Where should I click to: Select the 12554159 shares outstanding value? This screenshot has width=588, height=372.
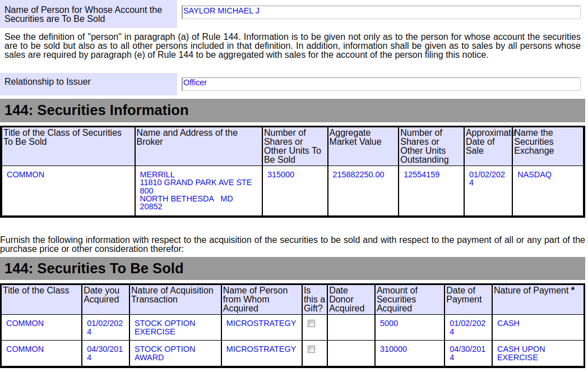pyautogui.click(x=422, y=174)
